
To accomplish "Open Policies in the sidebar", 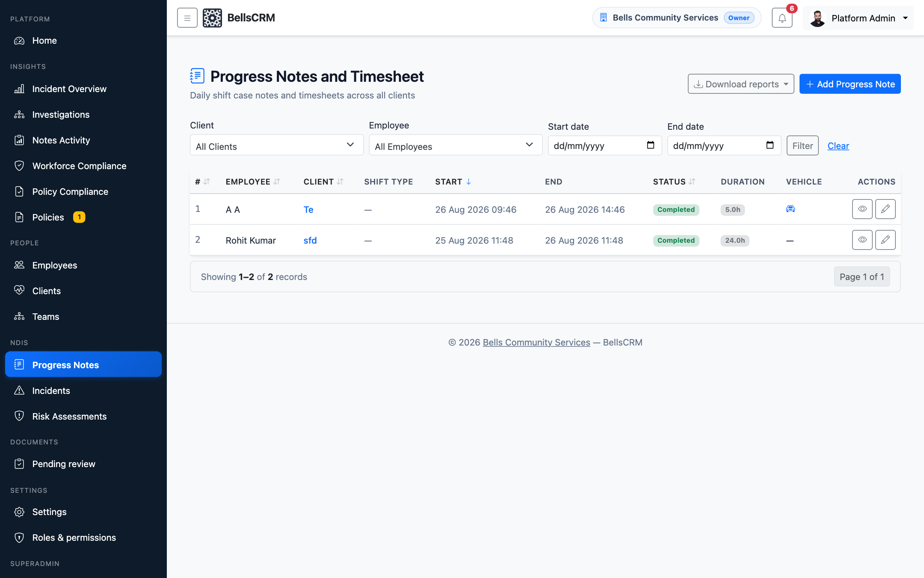I will [x=83, y=217].
